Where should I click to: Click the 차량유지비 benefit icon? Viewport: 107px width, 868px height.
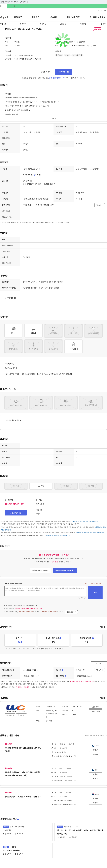[53, 331]
